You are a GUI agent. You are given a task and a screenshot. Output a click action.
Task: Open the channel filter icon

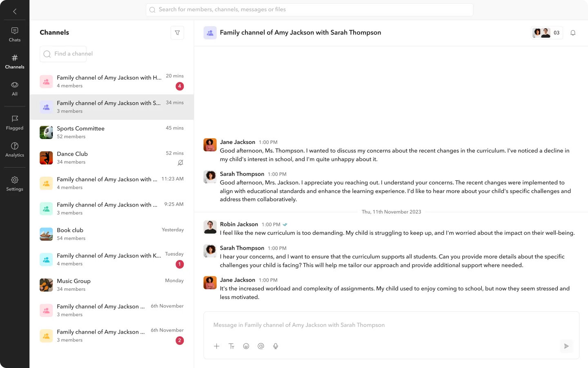pyautogui.click(x=177, y=33)
